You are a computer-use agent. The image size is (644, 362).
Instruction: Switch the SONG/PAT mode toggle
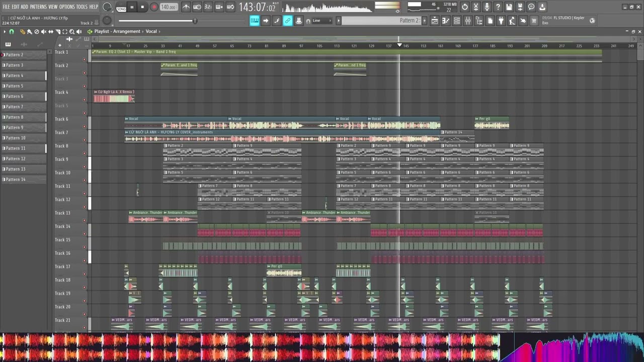click(121, 8)
